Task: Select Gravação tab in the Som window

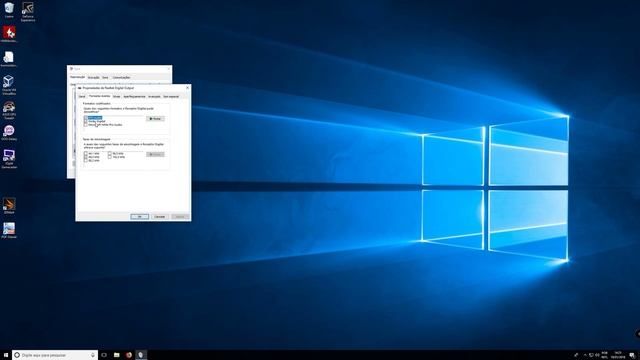Action: pyautogui.click(x=93, y=77)
